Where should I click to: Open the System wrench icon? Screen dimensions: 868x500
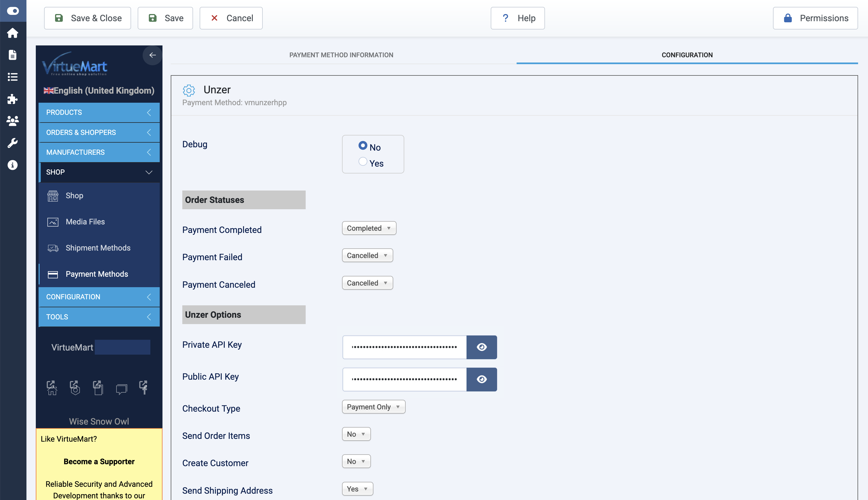13,143
